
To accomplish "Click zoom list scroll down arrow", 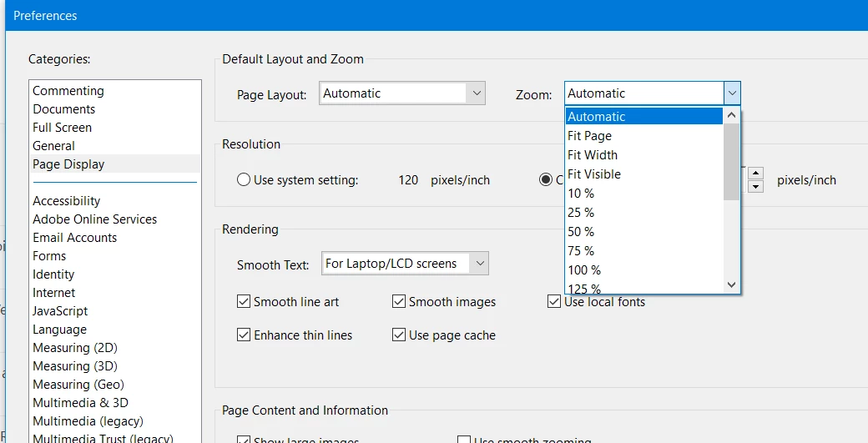I will click(x=731, y=284).
